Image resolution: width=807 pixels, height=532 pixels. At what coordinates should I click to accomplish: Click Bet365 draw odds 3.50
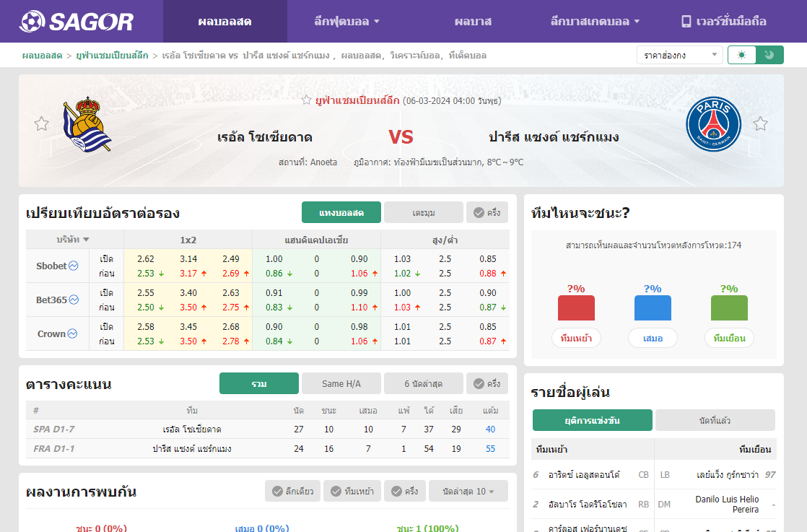(x=188, y=308)
